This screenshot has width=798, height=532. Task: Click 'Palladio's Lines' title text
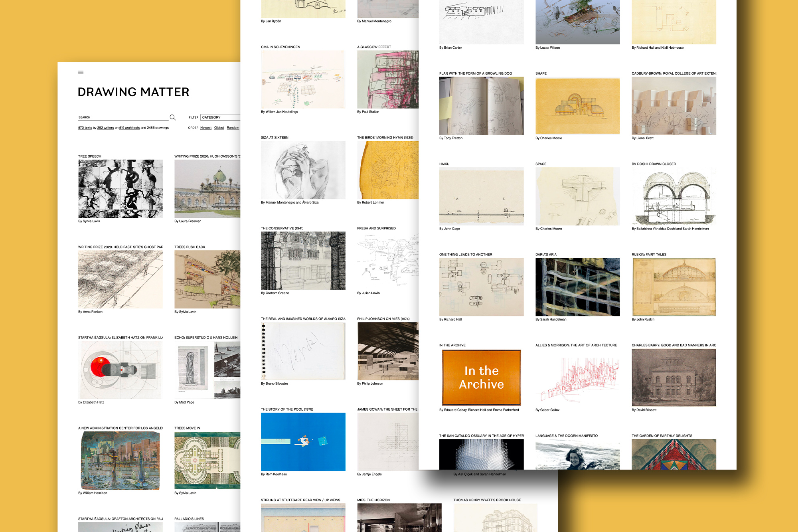pos(189,519)
